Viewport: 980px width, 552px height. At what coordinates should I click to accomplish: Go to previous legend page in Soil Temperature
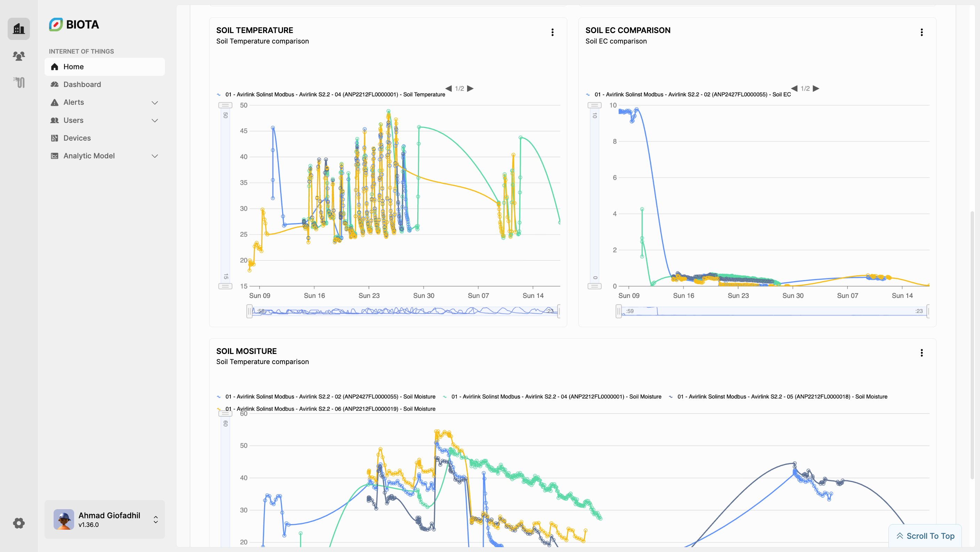click(449, 88)
